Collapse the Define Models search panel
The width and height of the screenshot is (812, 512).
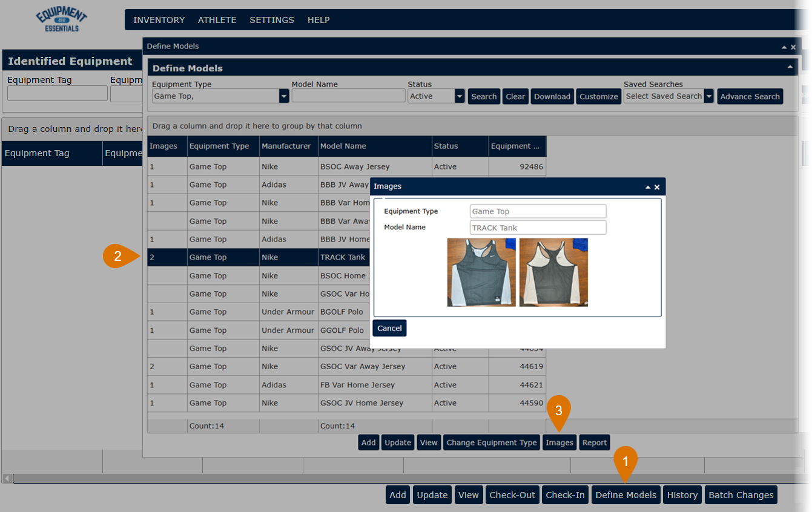point(790,67)
